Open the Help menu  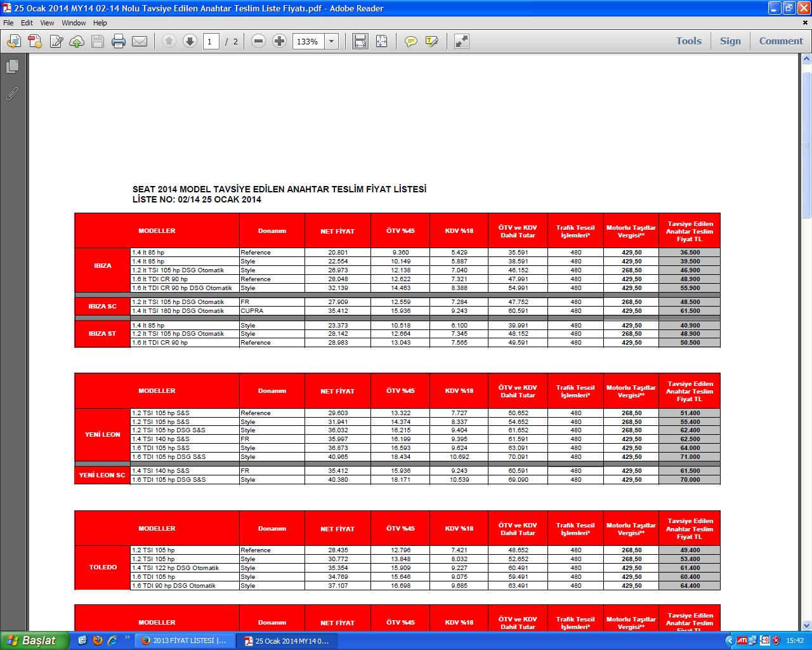click(100, 23)
